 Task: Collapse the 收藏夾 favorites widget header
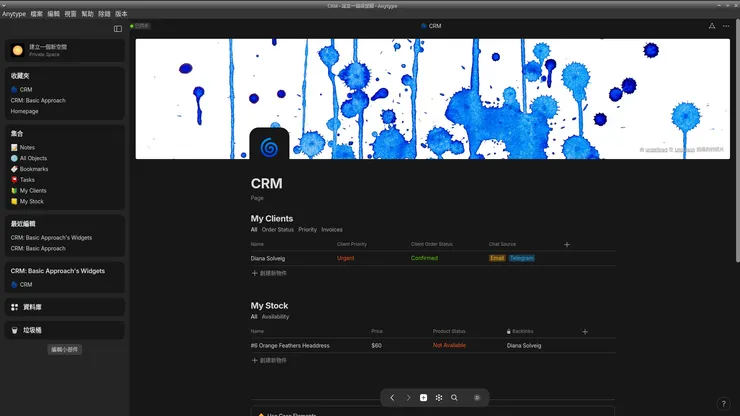coord(20,76)
